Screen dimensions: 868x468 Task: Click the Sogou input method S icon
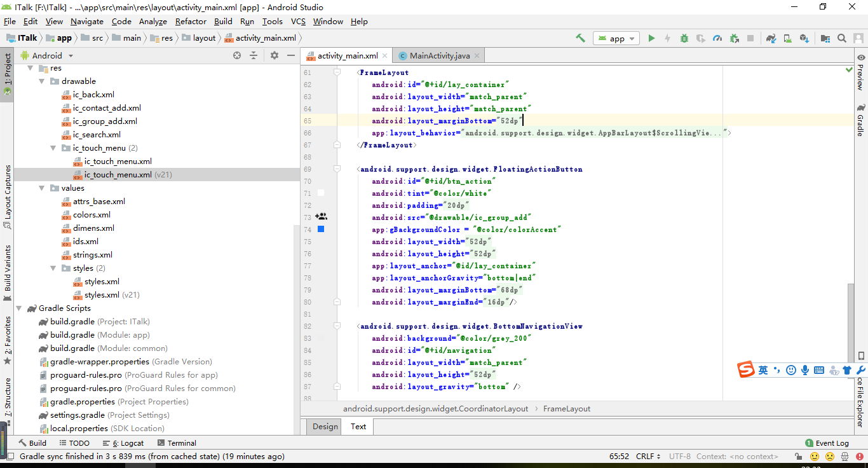(746, 369)
